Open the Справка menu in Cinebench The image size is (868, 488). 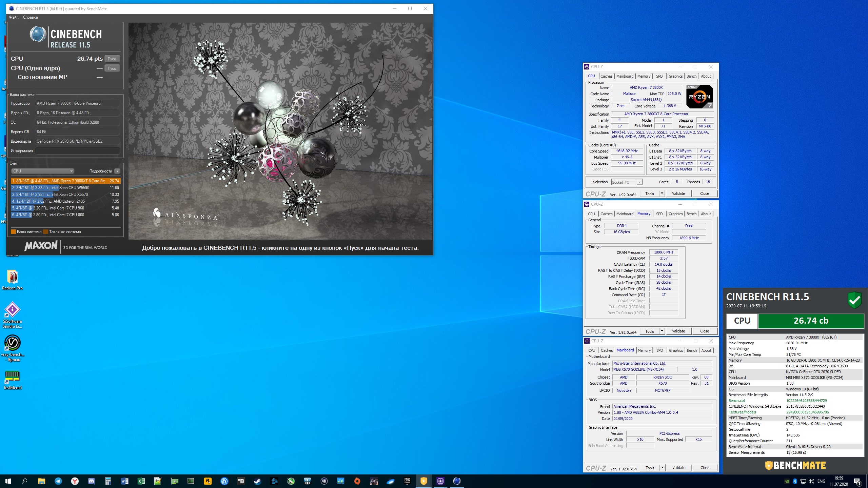pos(31,17)
